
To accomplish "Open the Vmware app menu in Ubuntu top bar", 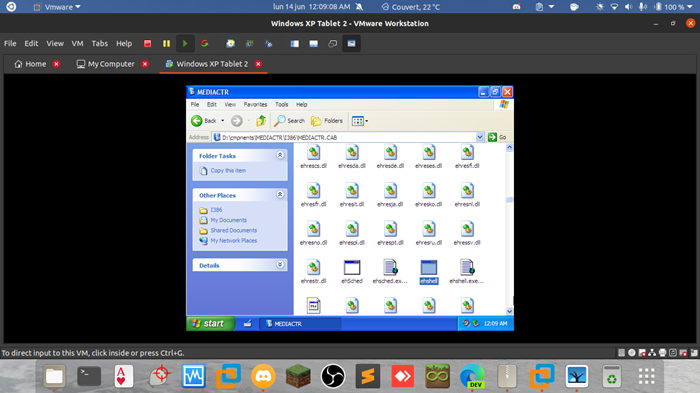I will click(58, 7).
